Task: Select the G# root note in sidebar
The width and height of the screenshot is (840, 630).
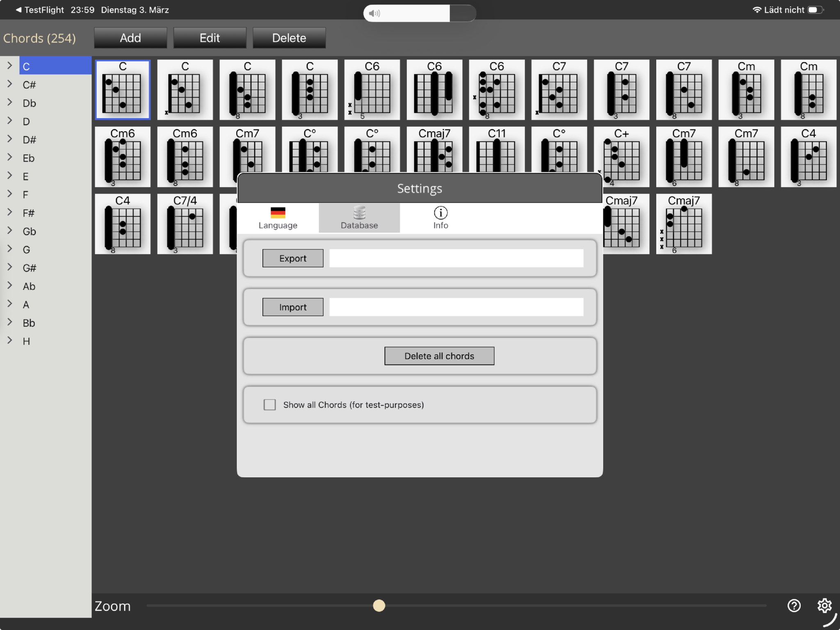Action: pyautogui.click(x=30, y=268)
